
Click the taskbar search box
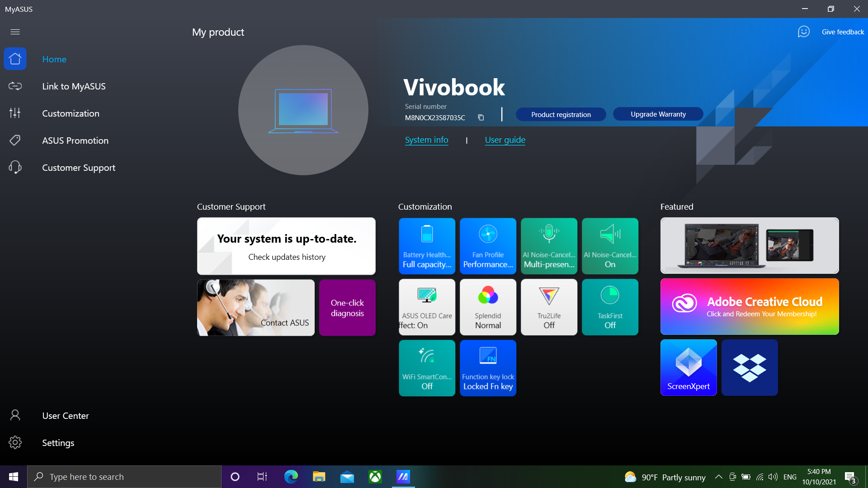[124, 477]
